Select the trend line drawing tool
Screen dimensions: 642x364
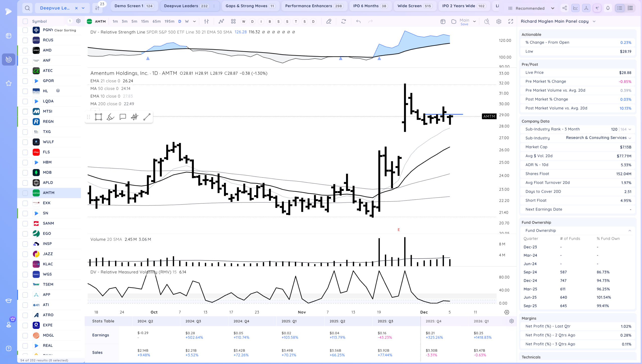click(x=147, y=117)
